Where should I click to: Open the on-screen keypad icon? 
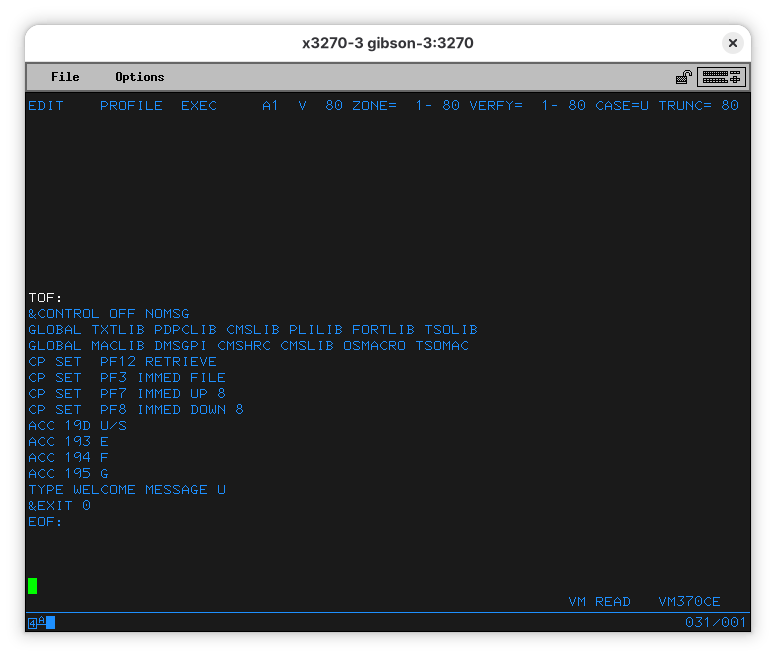click(721, 77)
